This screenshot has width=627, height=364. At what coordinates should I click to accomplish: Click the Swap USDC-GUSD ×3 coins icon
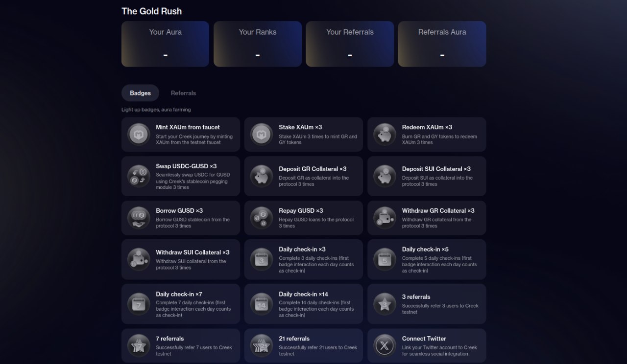139,176
